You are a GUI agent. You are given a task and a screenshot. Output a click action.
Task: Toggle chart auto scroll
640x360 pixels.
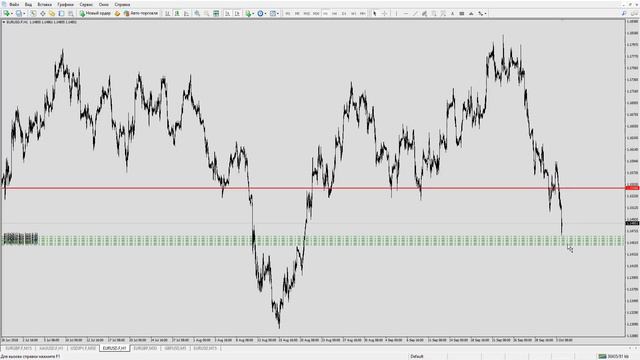[227, 13]
